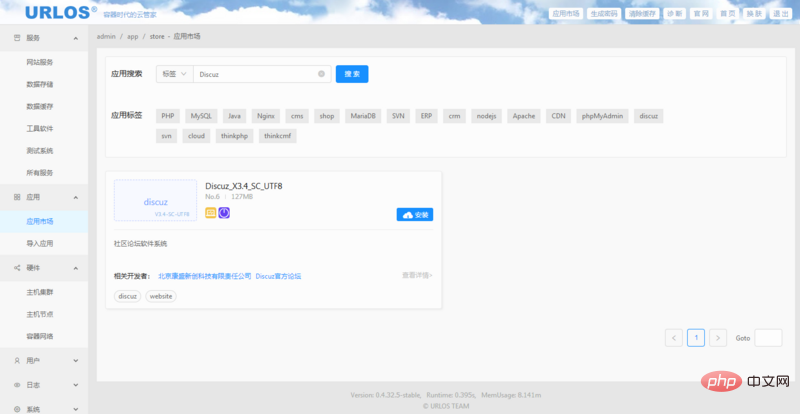This screenshot has height=414, width=800.
Task: Filter by the MySQL application tag
Action: tap(202, 116)
